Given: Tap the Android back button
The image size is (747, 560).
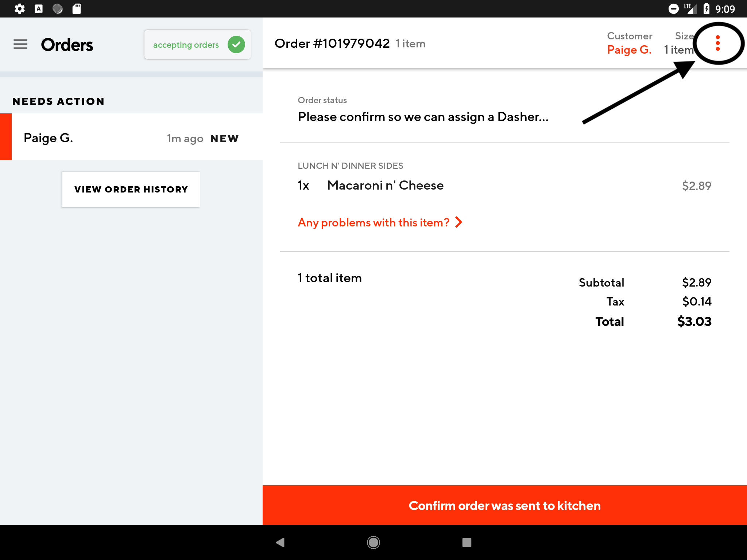Looking at the screenshot, I should pyautogui.click(x=280, y=542).
